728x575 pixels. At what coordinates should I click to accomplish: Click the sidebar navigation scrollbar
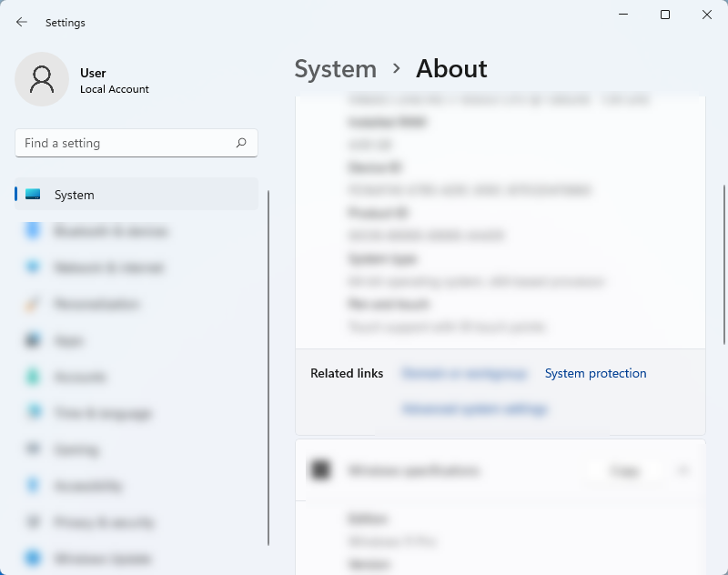(268, 368)
